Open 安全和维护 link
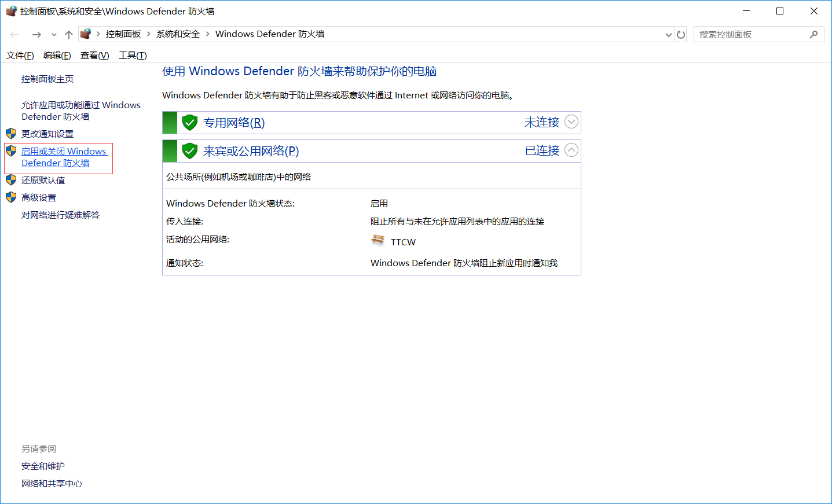832x504 pixels. 43,466
